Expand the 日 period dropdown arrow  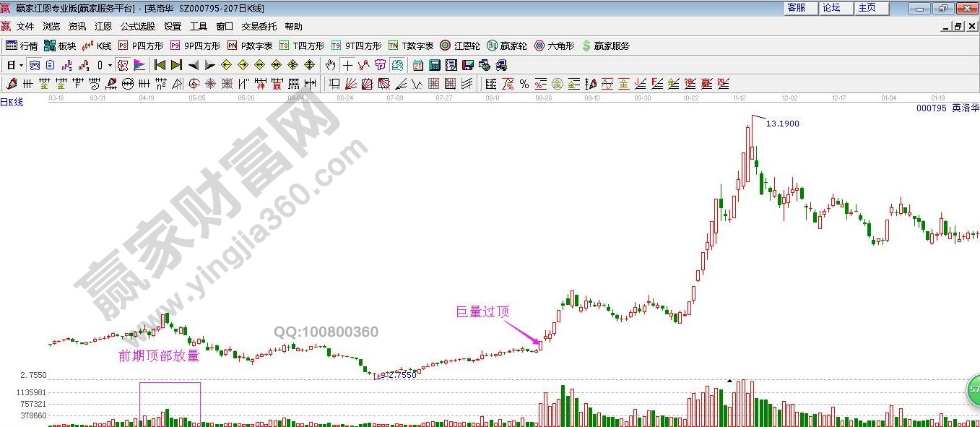point(21,65)
